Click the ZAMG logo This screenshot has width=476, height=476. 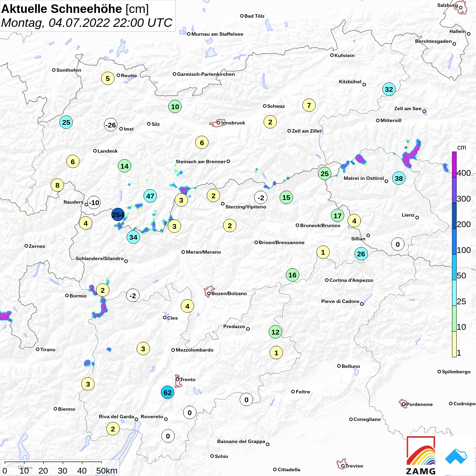421,456
